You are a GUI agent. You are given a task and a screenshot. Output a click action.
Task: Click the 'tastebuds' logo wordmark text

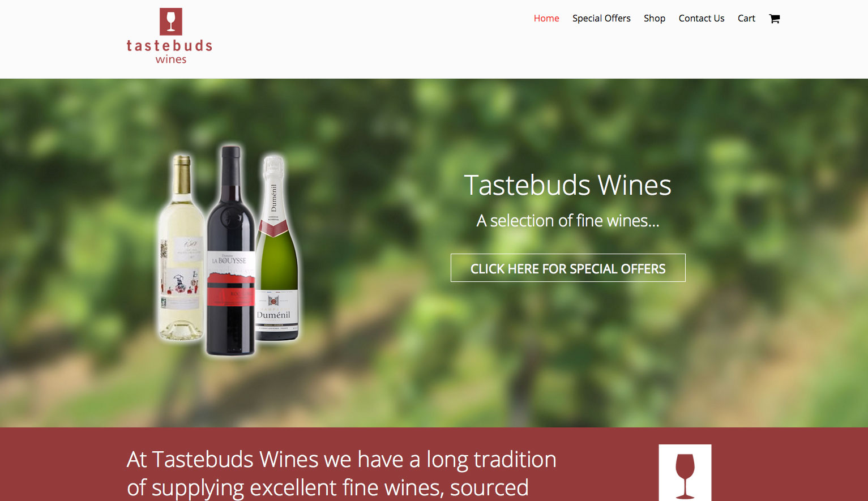(169, 45)
